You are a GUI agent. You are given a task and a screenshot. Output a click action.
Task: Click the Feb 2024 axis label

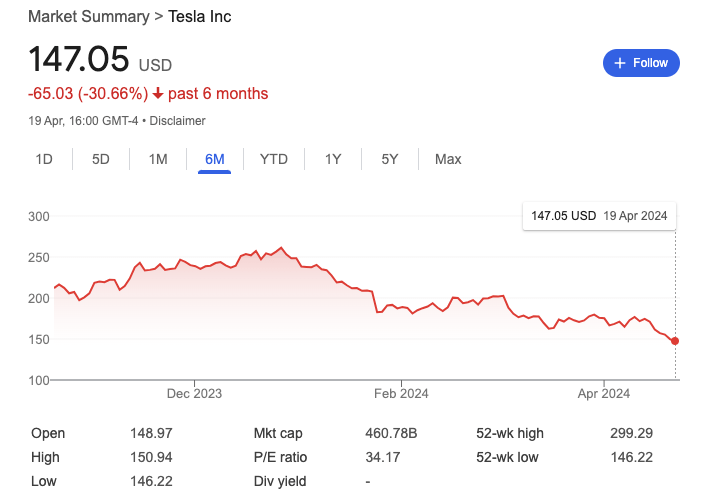(x=401, y=394)
